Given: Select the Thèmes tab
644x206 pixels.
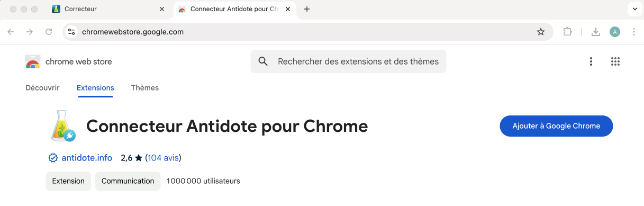Looking at the screenshot, I should point(145,88).
